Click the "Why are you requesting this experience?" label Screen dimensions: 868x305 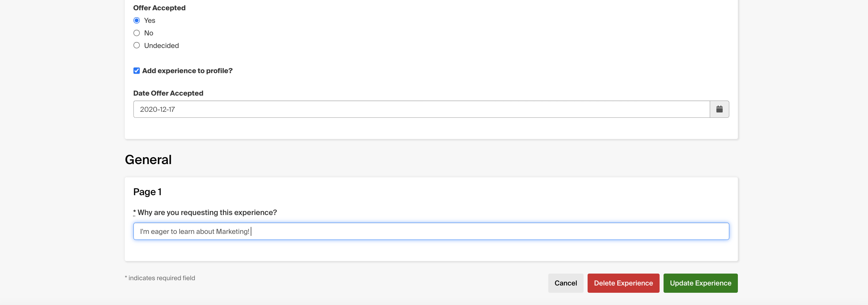coord(207,213)
